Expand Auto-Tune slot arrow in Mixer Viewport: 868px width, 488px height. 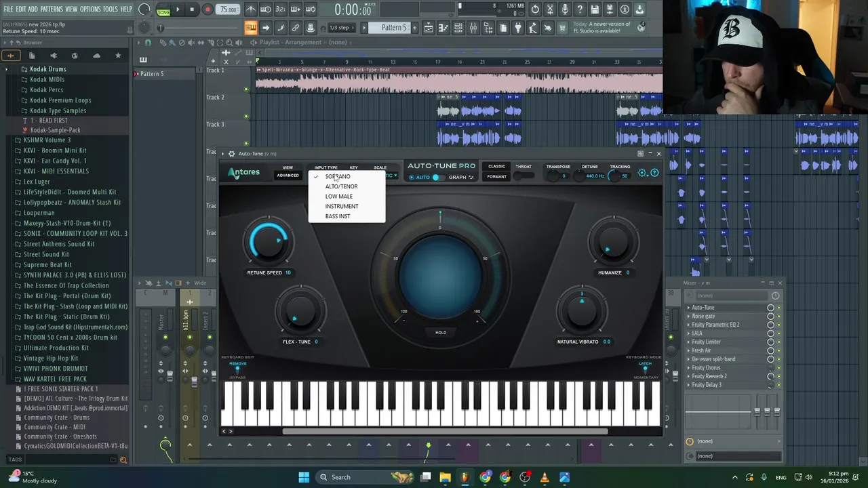(x=688, y=308)
